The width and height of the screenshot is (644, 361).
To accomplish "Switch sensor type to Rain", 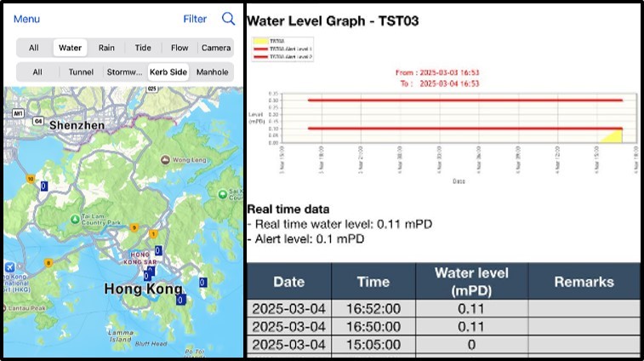I will (106, 49).
